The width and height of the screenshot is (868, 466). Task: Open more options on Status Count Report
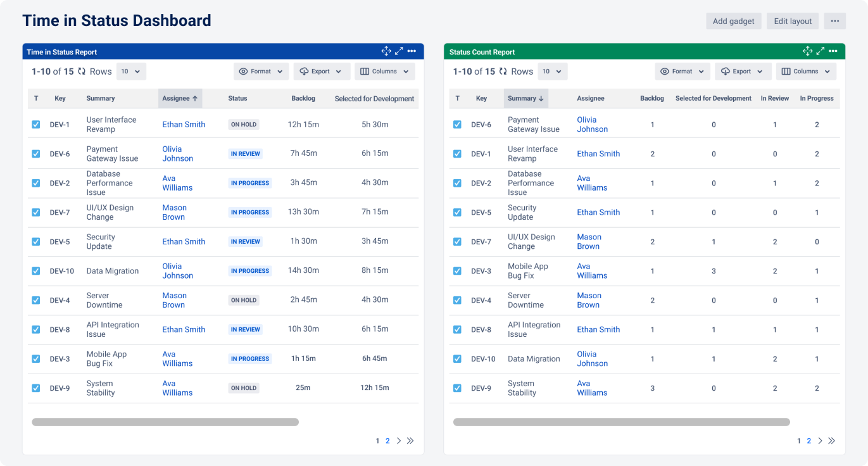(x=833, y=51)
